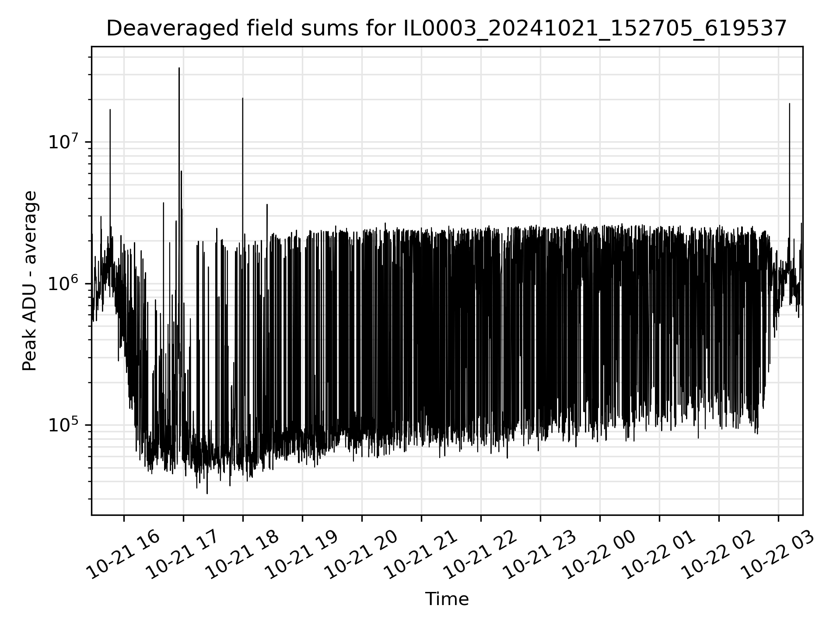Click the y-axis label 'Peak ADU - average'
The image size is (840, 630).
coord(30,281)
